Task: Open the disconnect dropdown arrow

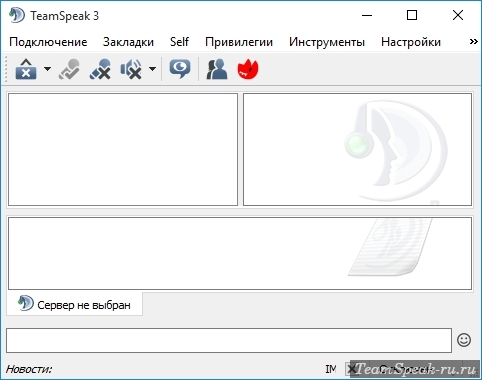Action: coord(47,69)
